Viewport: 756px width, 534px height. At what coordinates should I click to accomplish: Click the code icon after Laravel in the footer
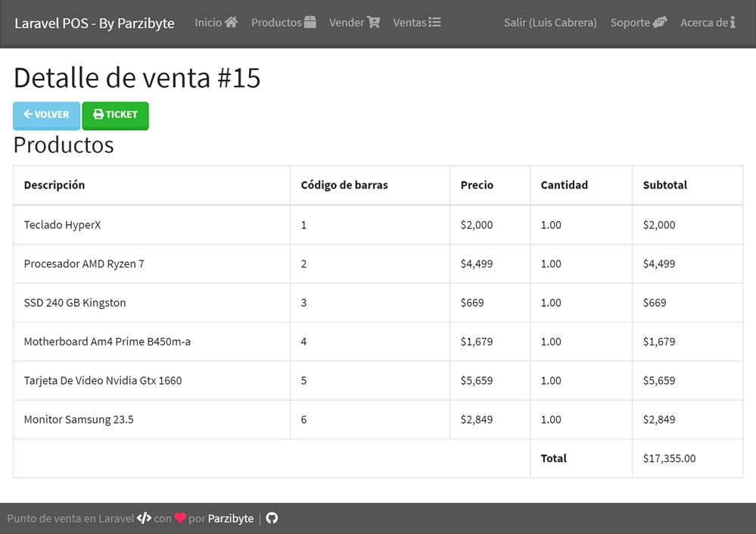[144, 518]
